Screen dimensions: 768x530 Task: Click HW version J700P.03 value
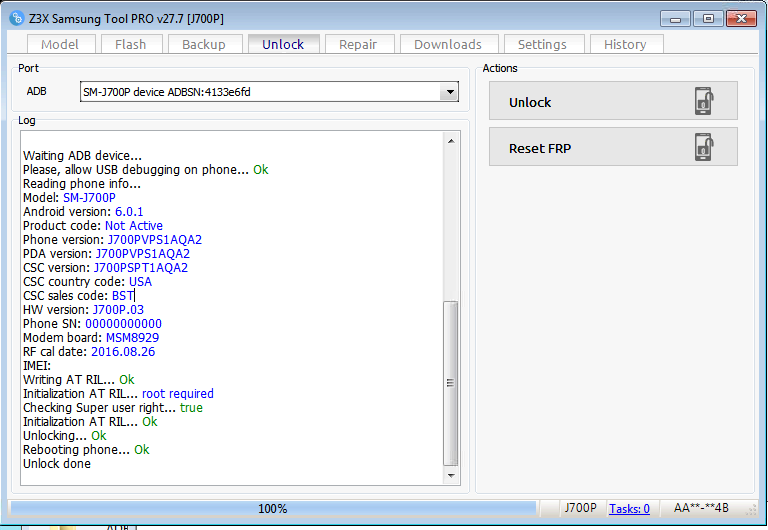118,310
